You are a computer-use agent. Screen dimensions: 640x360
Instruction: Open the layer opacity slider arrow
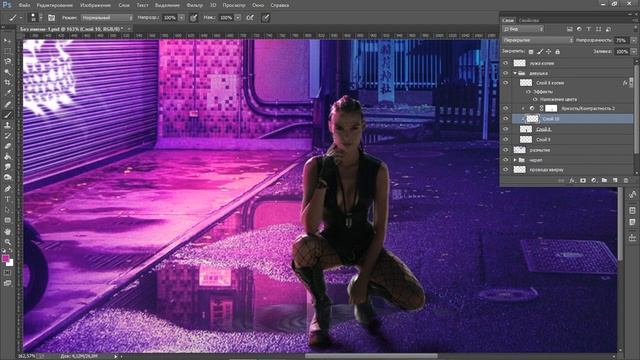pos(634,40)
